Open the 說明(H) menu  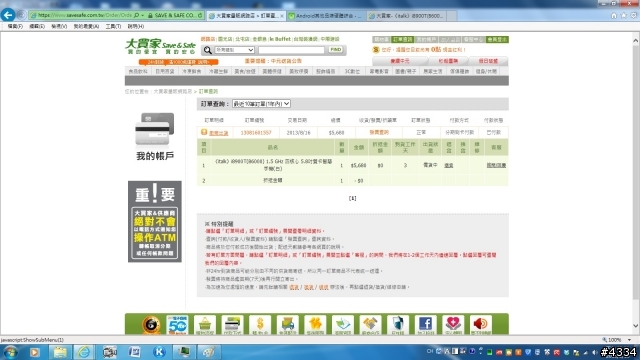[x=136, y=26]
